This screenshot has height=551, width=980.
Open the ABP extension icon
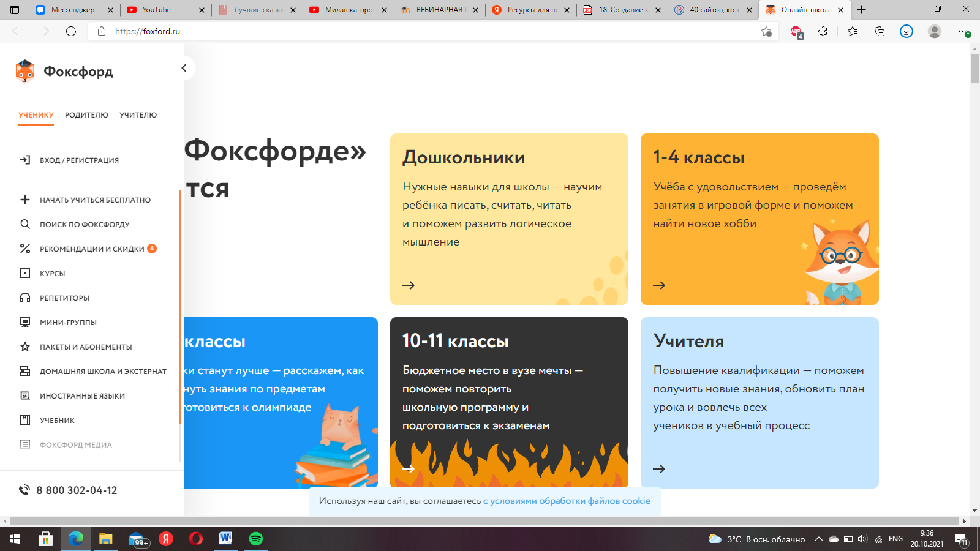click(796, 32)
